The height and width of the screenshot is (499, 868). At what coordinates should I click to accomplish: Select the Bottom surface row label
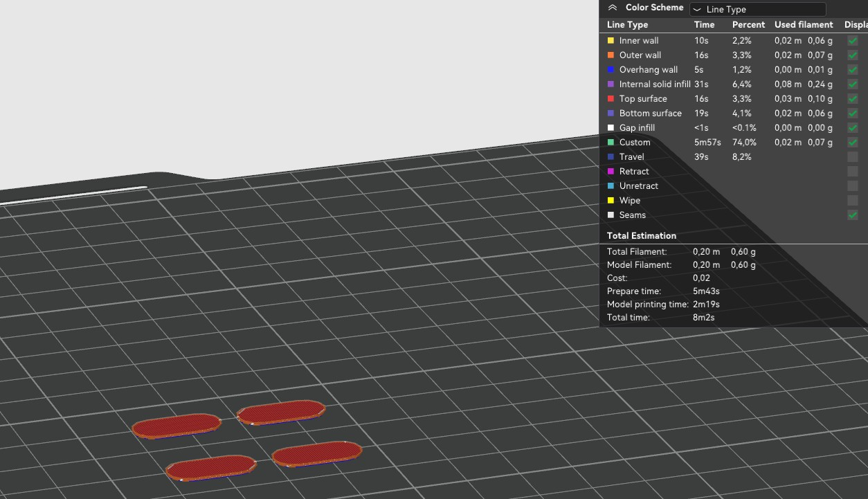click(651, 114)
